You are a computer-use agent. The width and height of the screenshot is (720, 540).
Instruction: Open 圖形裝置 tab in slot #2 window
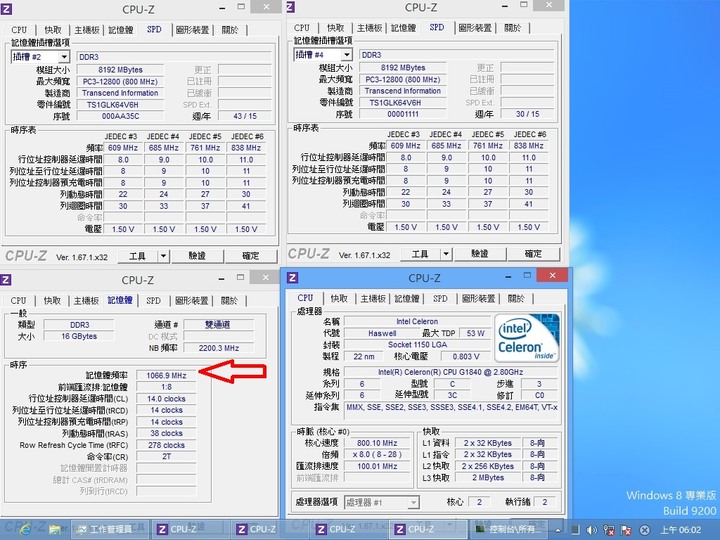point(192,30)
